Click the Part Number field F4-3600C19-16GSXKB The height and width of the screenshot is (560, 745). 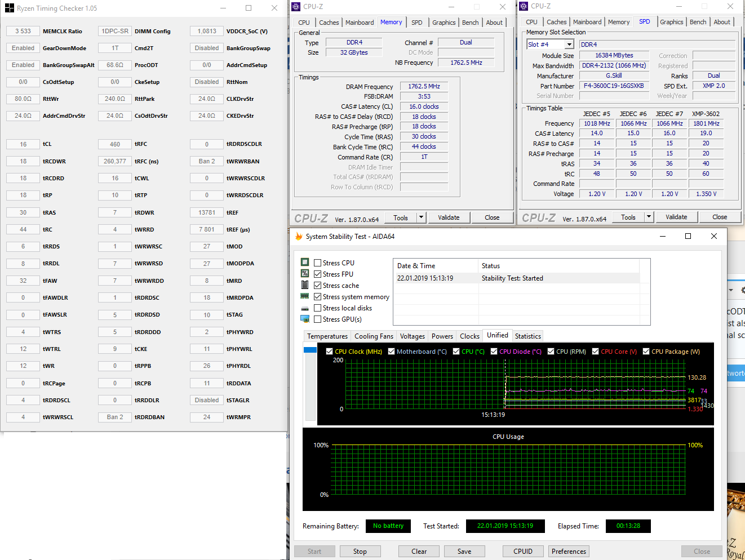click(x=614, y=86)
